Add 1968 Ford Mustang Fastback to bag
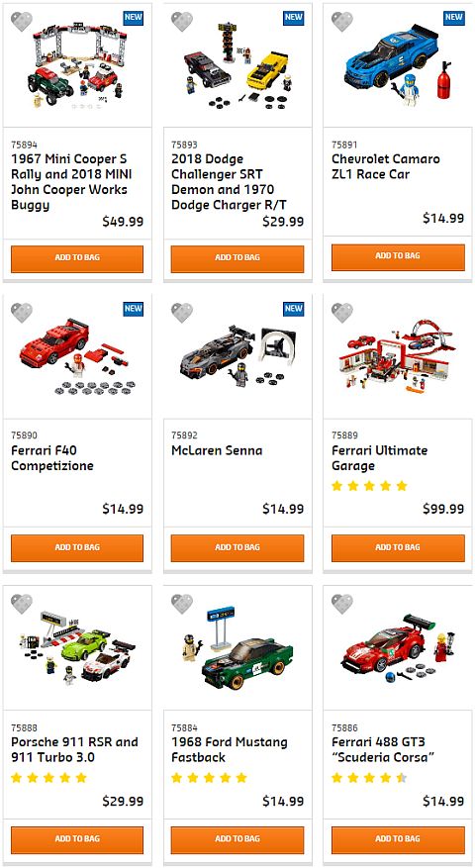The height and width of the screenshot is (868, 475). 237,839
